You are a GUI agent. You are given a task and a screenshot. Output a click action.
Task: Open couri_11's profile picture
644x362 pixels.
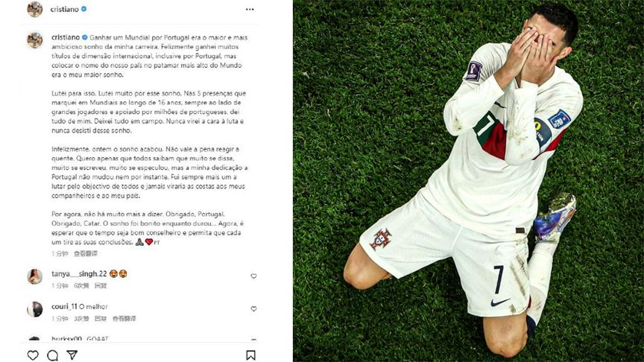tap(35, 309)
